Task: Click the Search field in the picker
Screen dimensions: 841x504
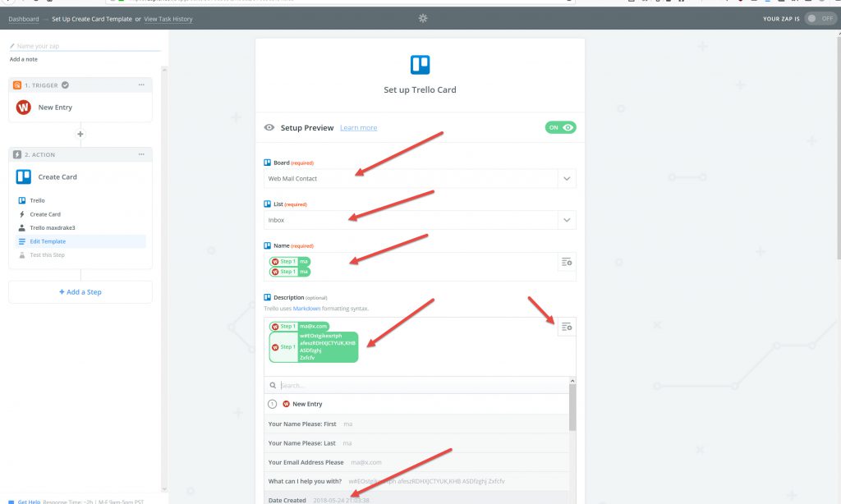Action: point(419,385)
